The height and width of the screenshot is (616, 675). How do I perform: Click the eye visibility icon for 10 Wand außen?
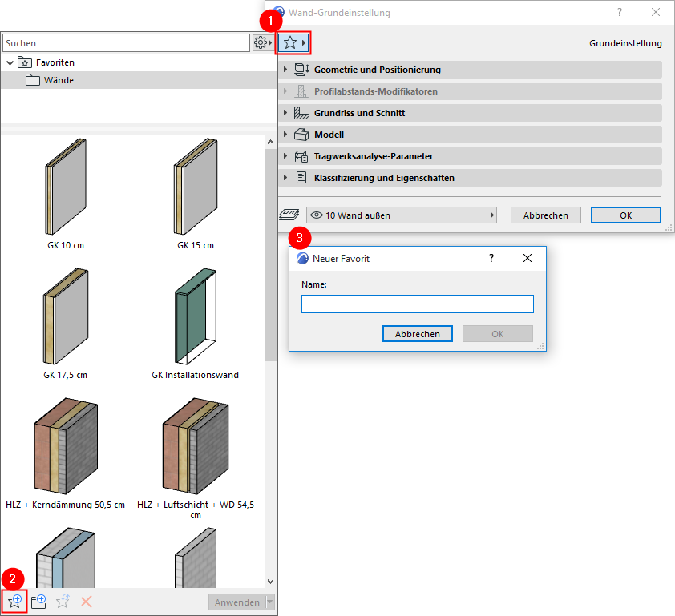317,215
